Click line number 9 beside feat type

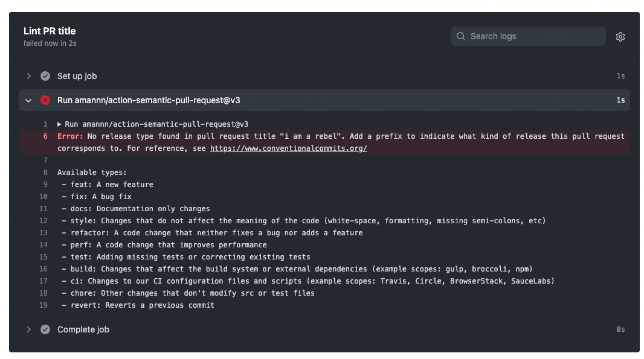45,185
